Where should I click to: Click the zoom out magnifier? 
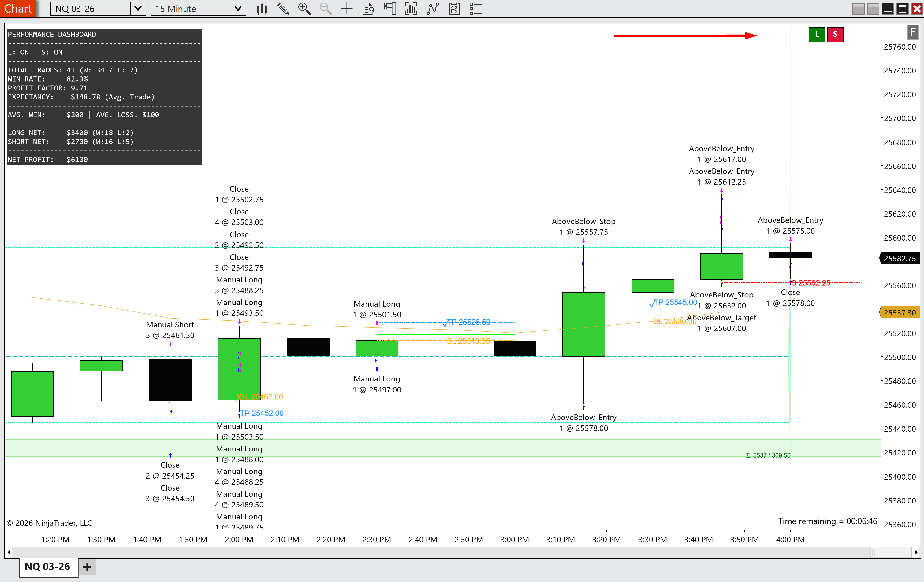(326, 9)
